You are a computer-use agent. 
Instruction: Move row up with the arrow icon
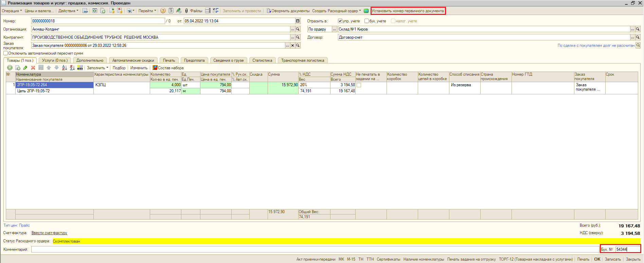[49, 68]
